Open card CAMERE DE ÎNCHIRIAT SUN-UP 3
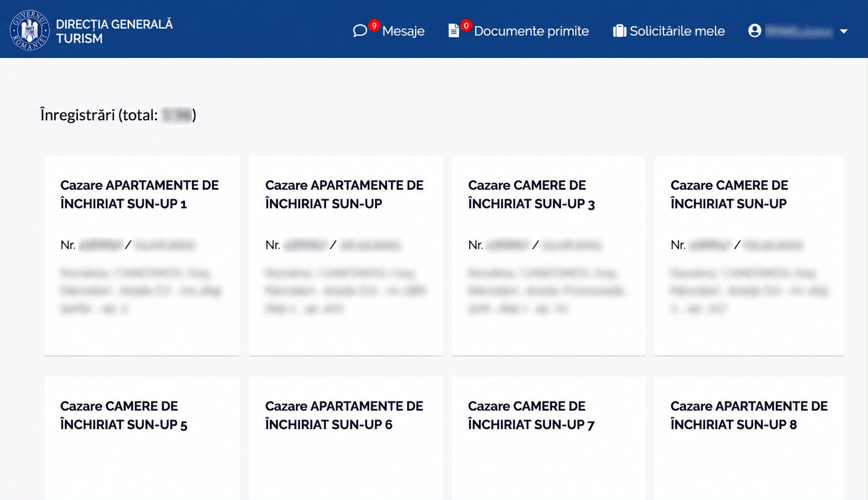868x500 pixels. click(x=549, y=256)
